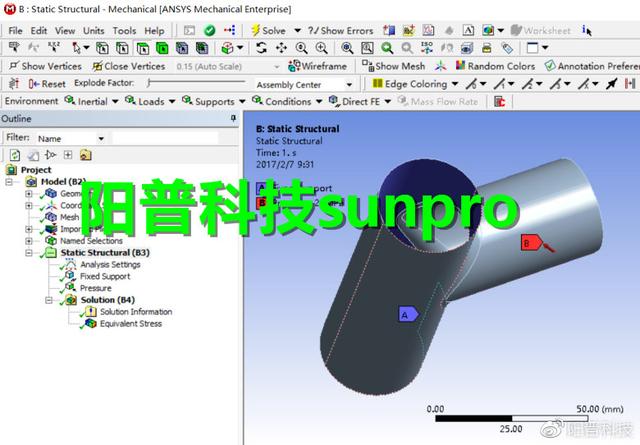Screen dimensions: 640x445
Task: Collapse the Static Structural (B3) node
Action: click(x=29, y=253)
